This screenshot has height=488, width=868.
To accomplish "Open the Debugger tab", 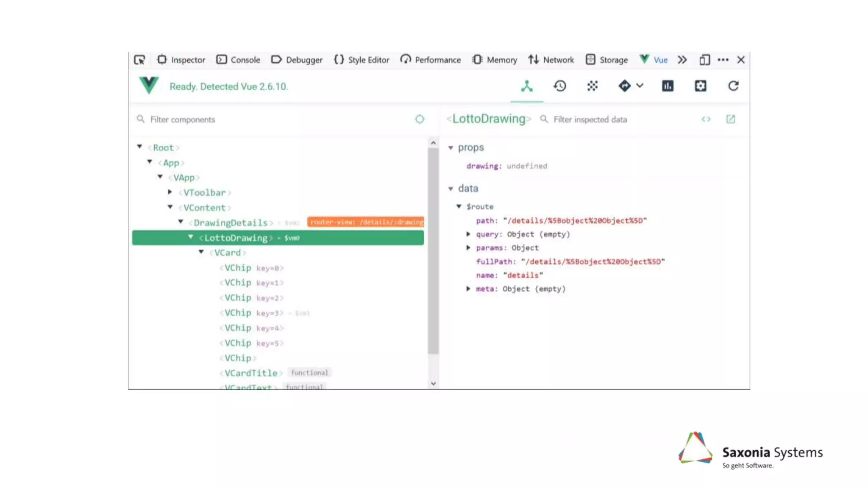I will [297, 60].
